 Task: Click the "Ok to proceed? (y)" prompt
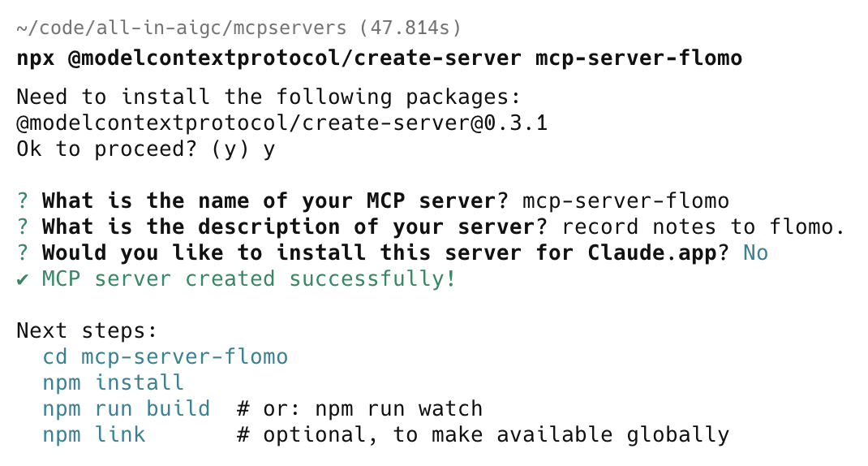point(133,149)
